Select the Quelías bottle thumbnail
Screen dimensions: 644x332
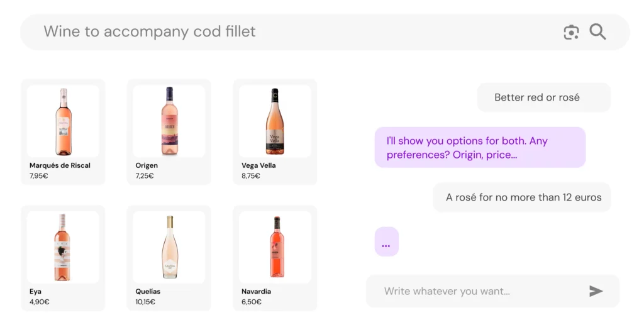tap(169, 247)
